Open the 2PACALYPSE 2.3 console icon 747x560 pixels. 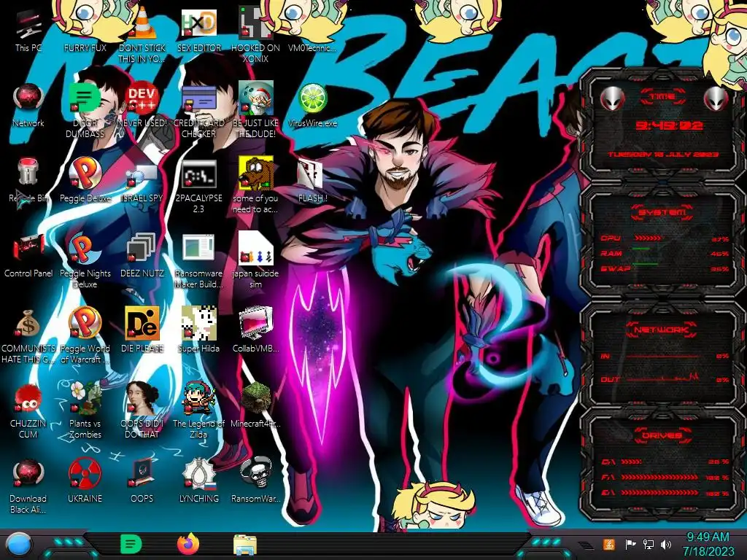tap(198, 181)
